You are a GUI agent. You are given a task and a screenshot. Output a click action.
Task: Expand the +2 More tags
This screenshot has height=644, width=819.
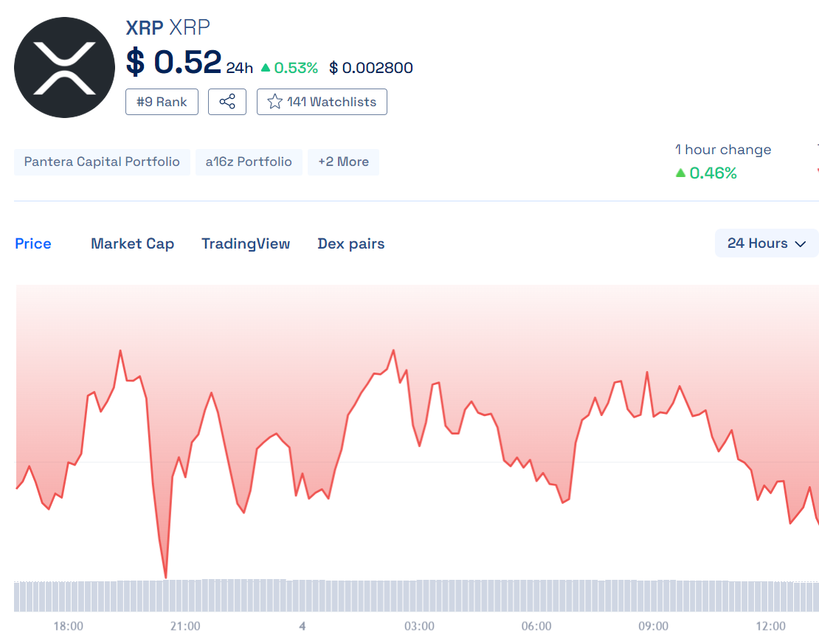coord(344,162)
